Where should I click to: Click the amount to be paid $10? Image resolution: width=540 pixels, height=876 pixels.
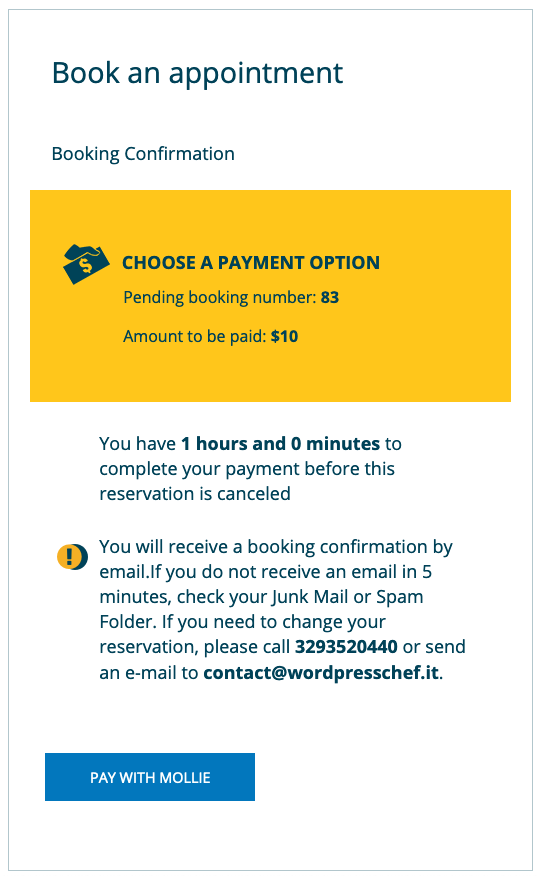[284, 336]
